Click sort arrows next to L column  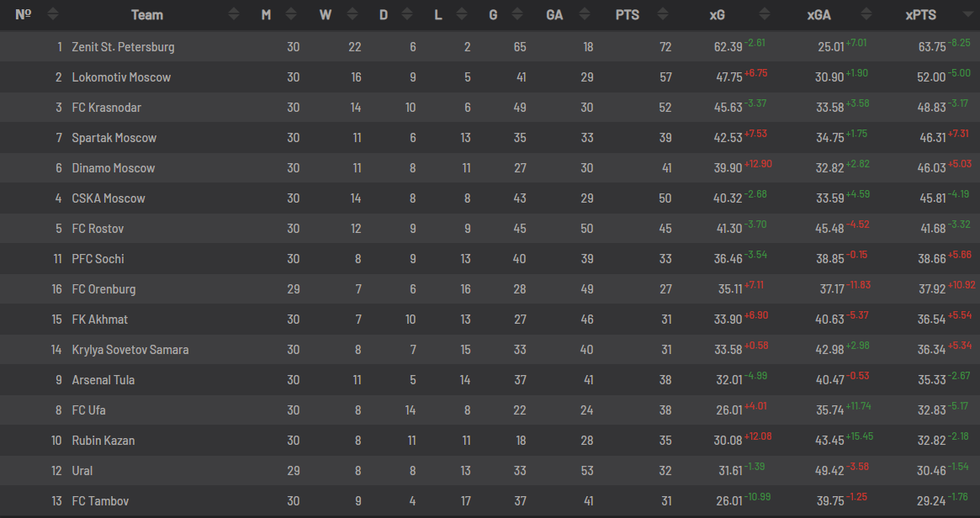[x=462, y=14]
